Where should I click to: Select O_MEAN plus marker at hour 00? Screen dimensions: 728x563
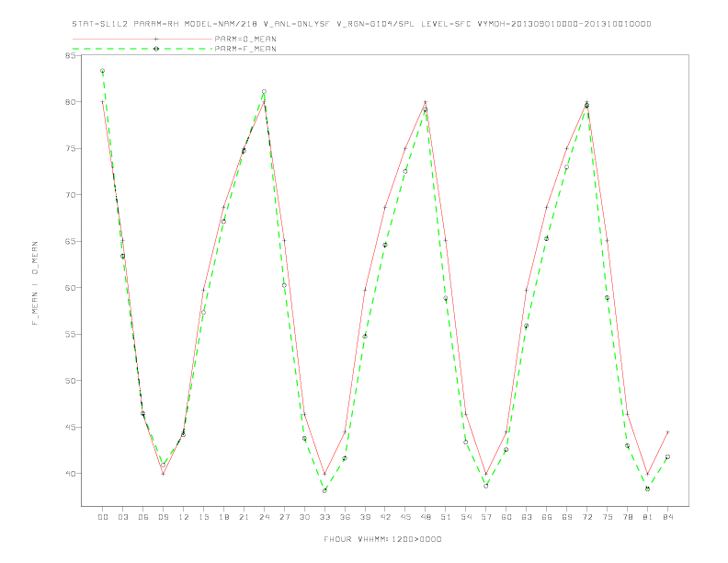pyautogui.click(x=103, y=102)
